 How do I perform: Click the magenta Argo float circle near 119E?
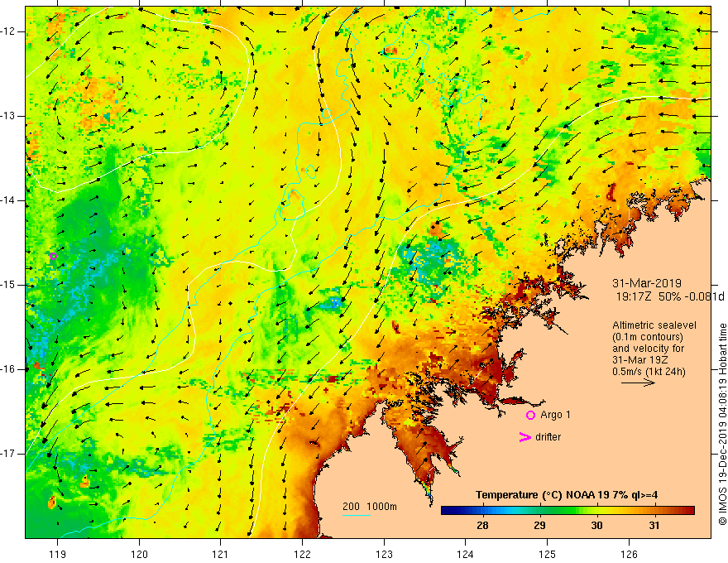pyautogui.click(x=54, y=256)
